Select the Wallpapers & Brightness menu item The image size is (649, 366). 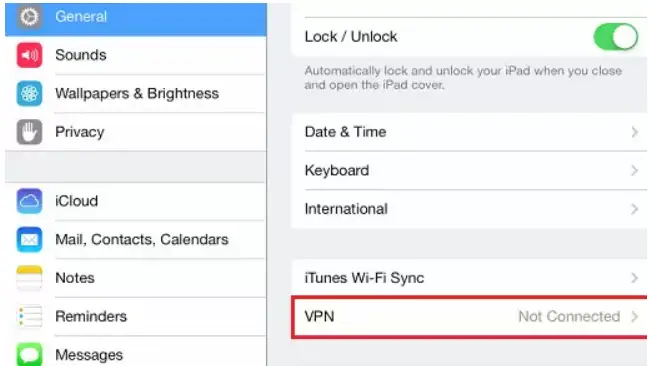pos(136,94)
